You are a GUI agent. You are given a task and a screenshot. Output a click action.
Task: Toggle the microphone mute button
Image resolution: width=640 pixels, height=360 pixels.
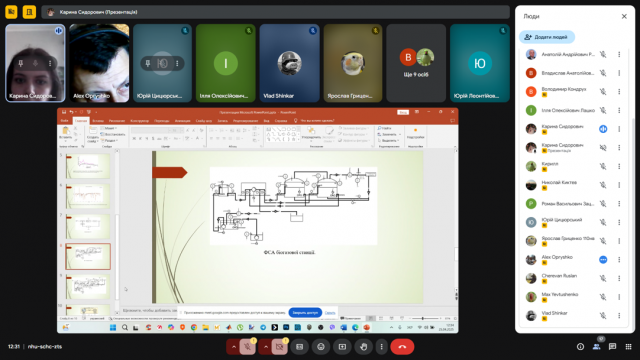[247, 347]
